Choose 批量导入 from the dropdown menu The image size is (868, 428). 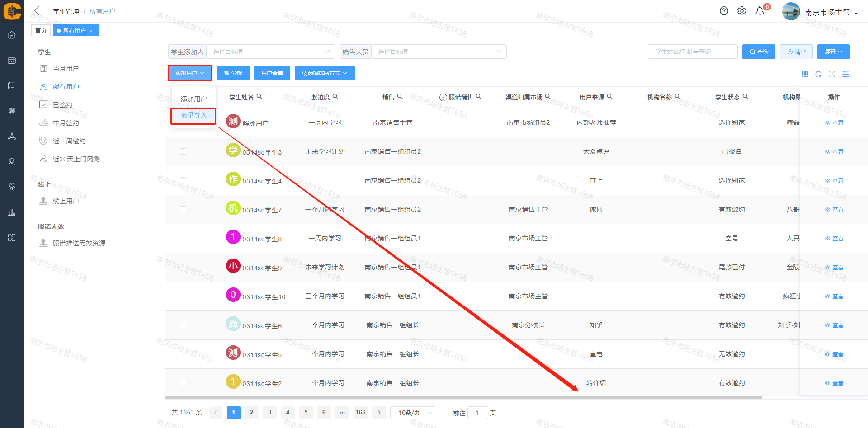coord(193,116)
